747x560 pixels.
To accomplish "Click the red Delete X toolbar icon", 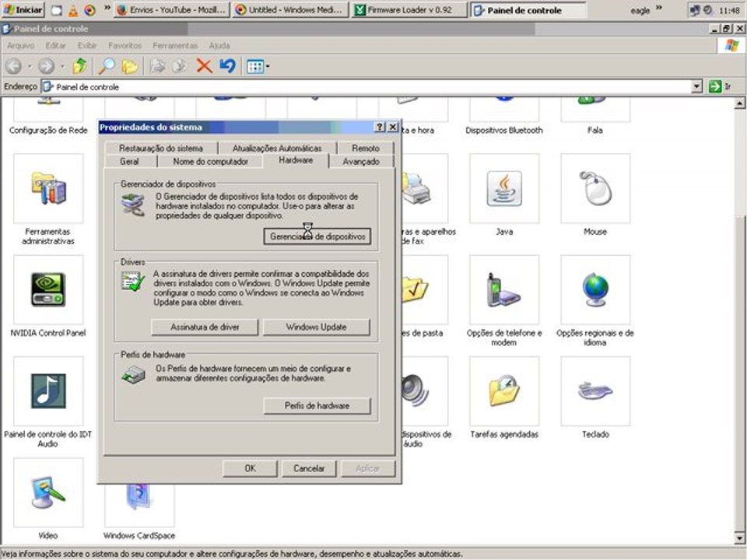I will click(205, 66).
